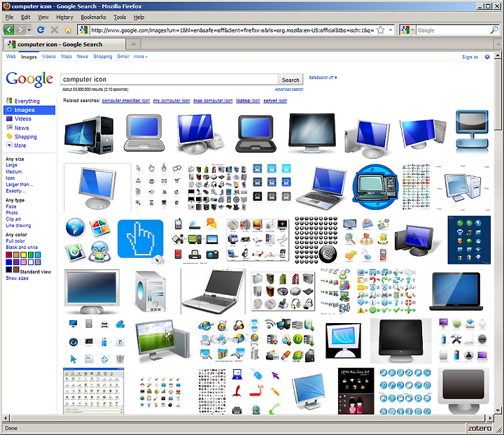Pick the yellow color filter swatch
The image size is (504, 435).
24,255
